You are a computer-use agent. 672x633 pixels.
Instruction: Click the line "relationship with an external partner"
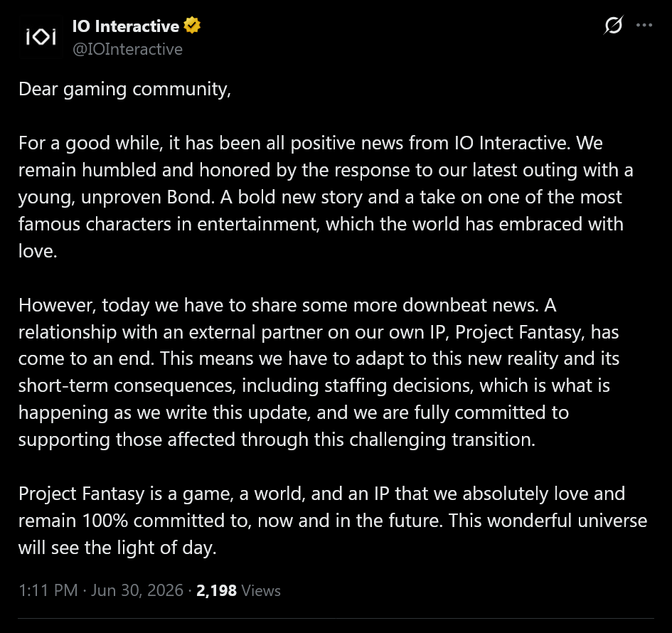point(319,332)
